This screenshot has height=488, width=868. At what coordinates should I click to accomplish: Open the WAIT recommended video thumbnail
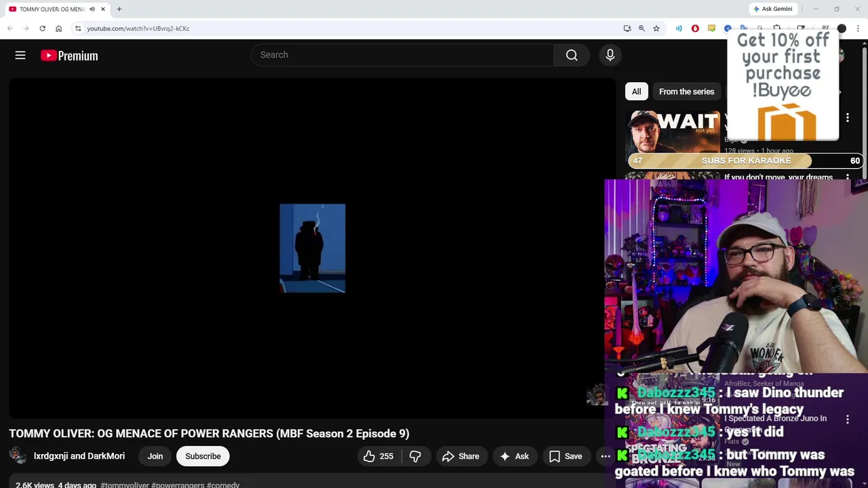(673, 133)
